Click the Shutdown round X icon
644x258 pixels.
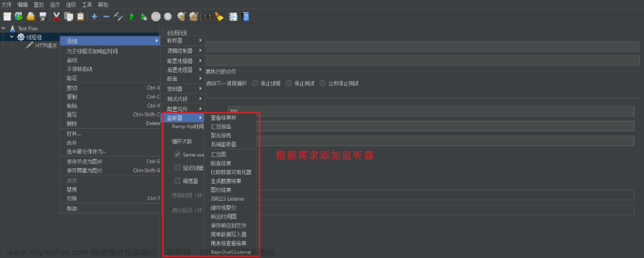pos(167,17)
